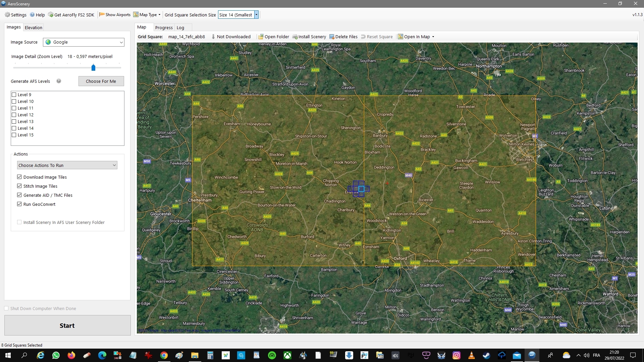
Task: Click the Northampton label on the map
Action: click(x=489, y=66)
